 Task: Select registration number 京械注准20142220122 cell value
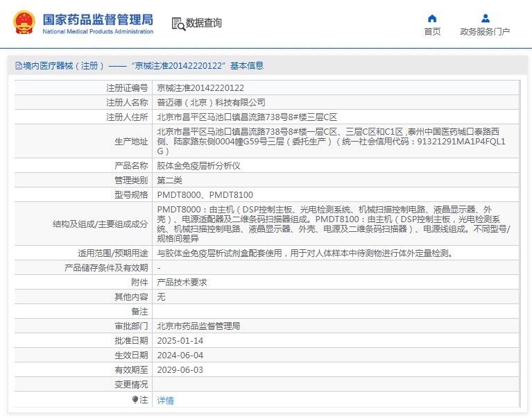pyautogui.click(x=200, y=88)
